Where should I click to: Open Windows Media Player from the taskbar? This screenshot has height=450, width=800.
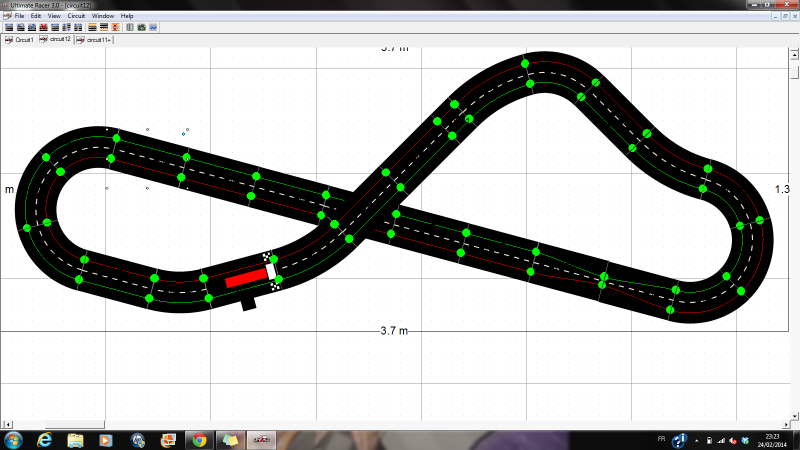point(105,440)
